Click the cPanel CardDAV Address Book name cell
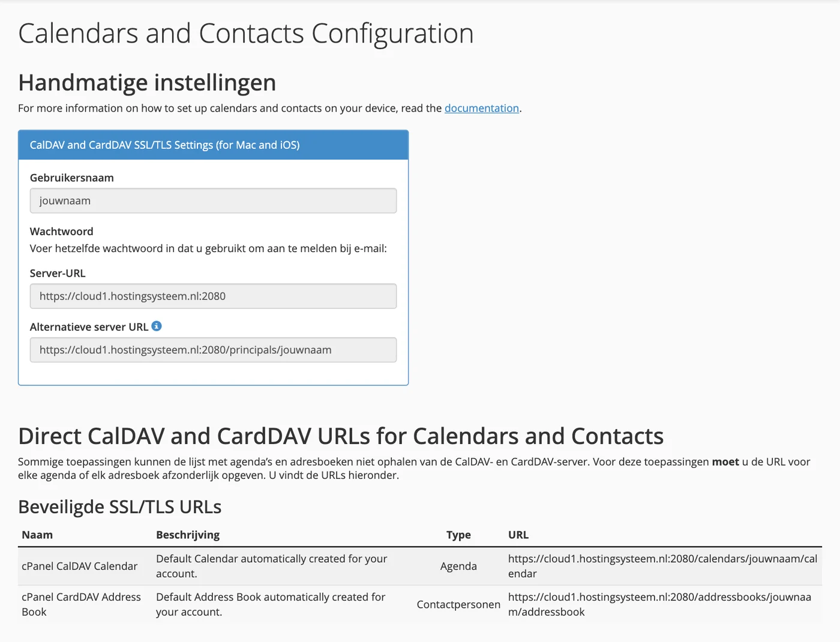 pos(82,604)
